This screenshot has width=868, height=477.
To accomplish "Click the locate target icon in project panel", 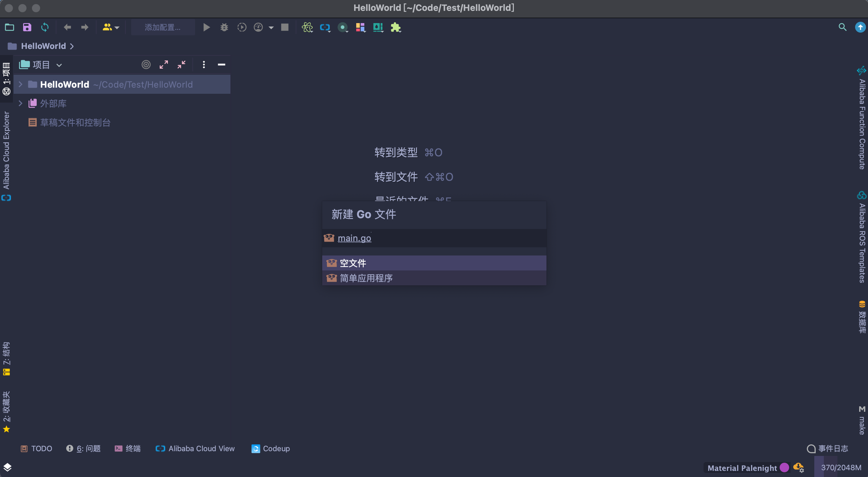I will (x=146, y=65).
